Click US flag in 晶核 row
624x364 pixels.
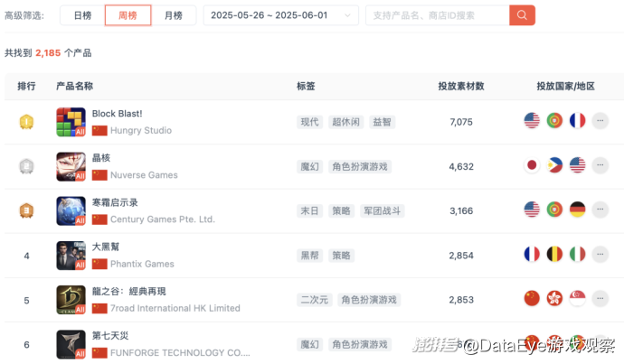coord(578,165)
